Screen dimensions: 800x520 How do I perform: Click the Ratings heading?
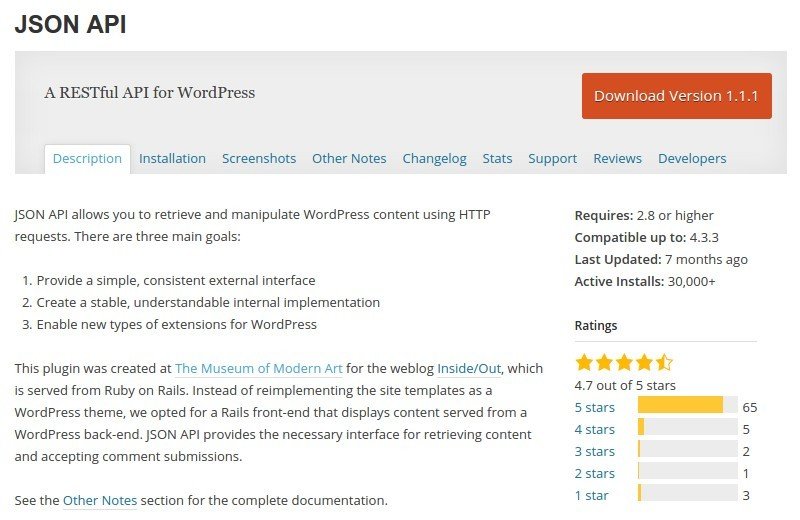[596, 326]
